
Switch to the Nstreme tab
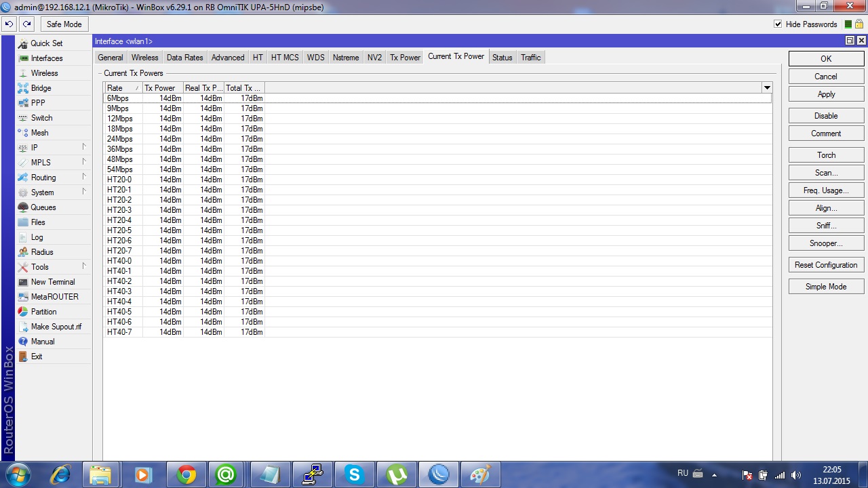[346, 58]
